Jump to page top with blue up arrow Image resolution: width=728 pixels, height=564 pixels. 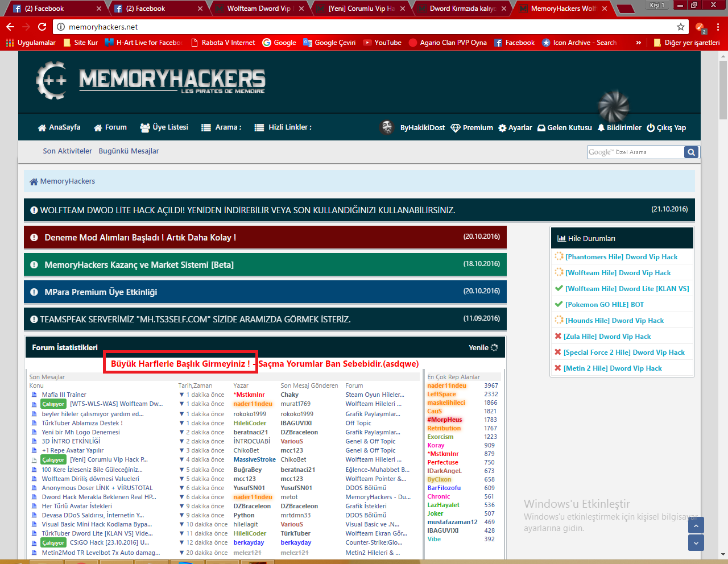coord(696,525)
